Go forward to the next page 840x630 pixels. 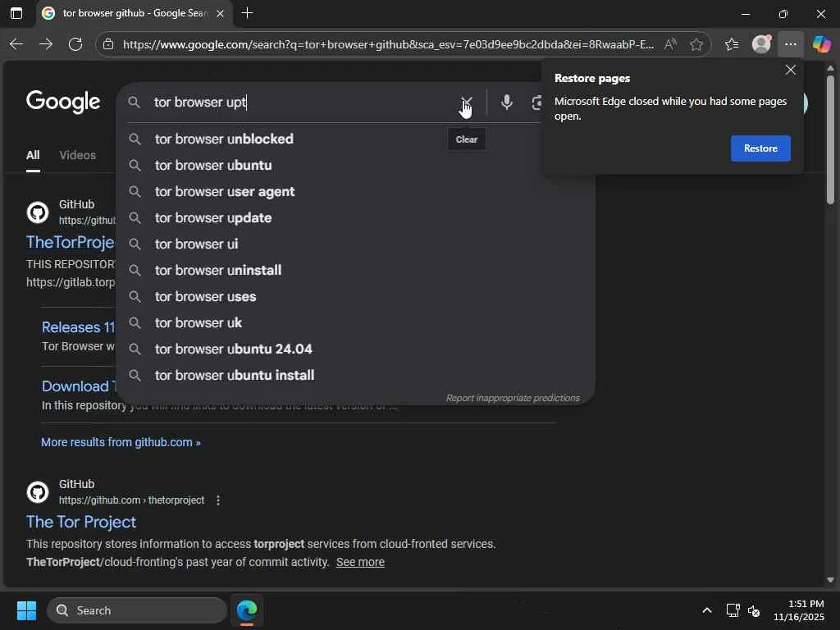point(46,44)
